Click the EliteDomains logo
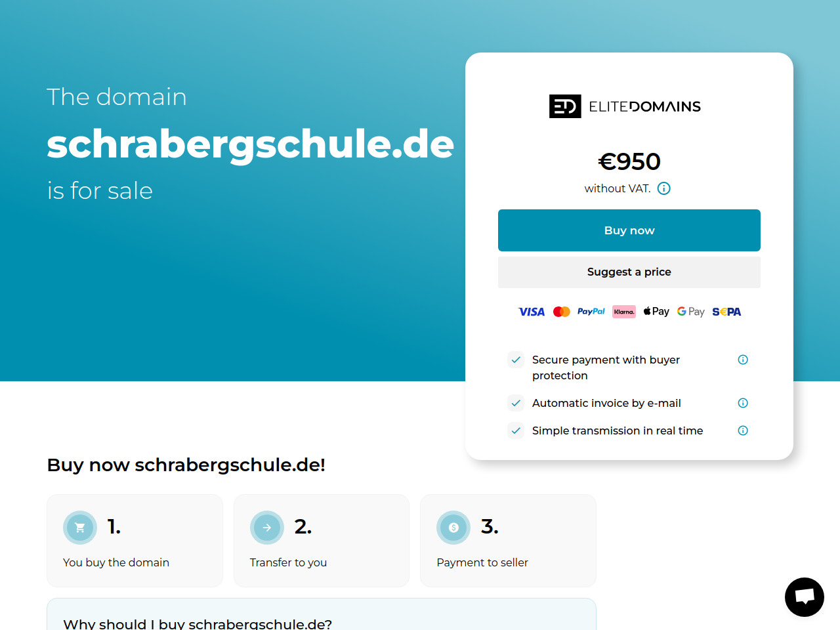Screen dimensions: 840x630 tap(625, 106)
